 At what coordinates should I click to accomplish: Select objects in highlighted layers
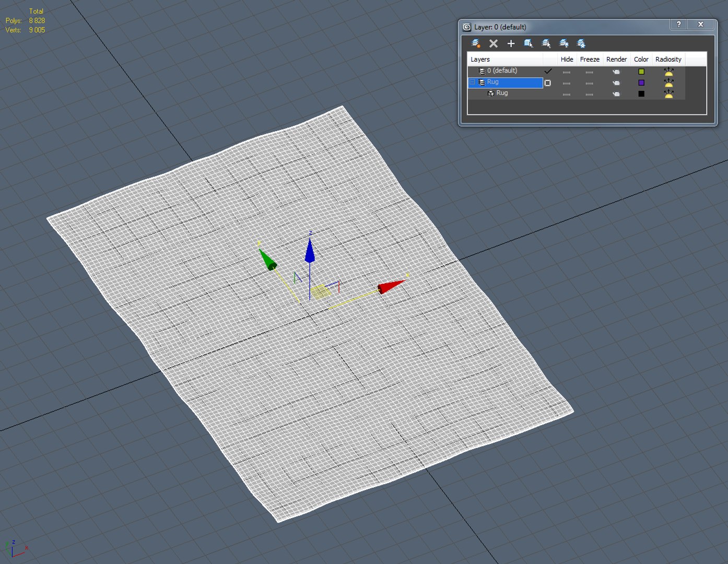(529, 43)
